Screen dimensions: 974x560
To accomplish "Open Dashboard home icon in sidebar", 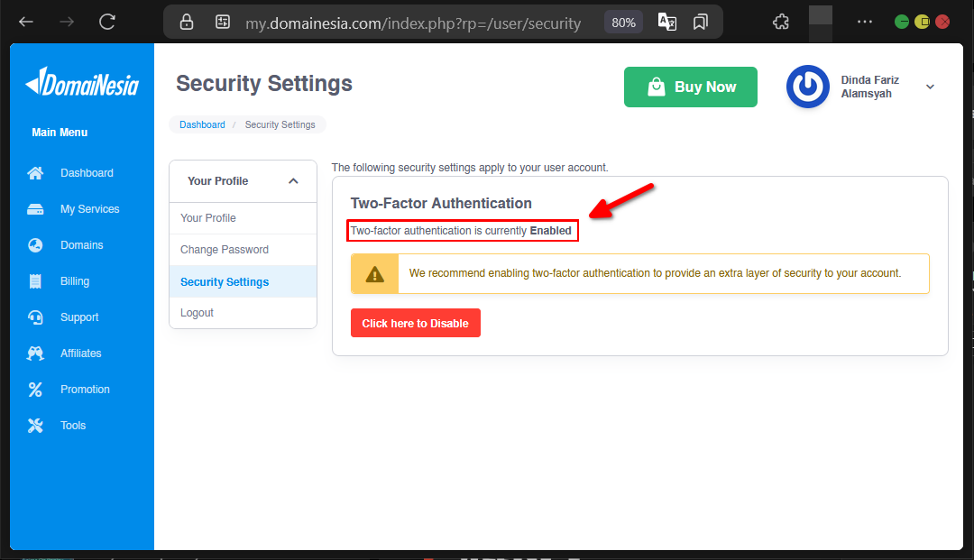I will pos(35,173).
